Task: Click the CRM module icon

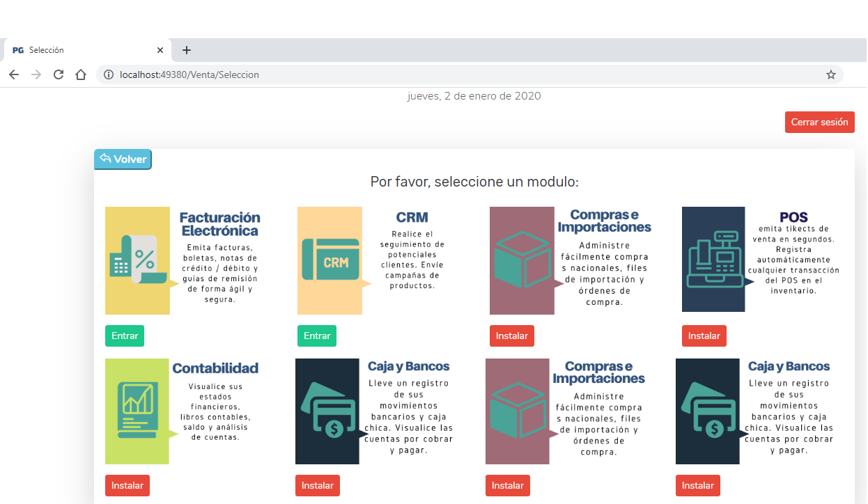Action: point(330,260)
